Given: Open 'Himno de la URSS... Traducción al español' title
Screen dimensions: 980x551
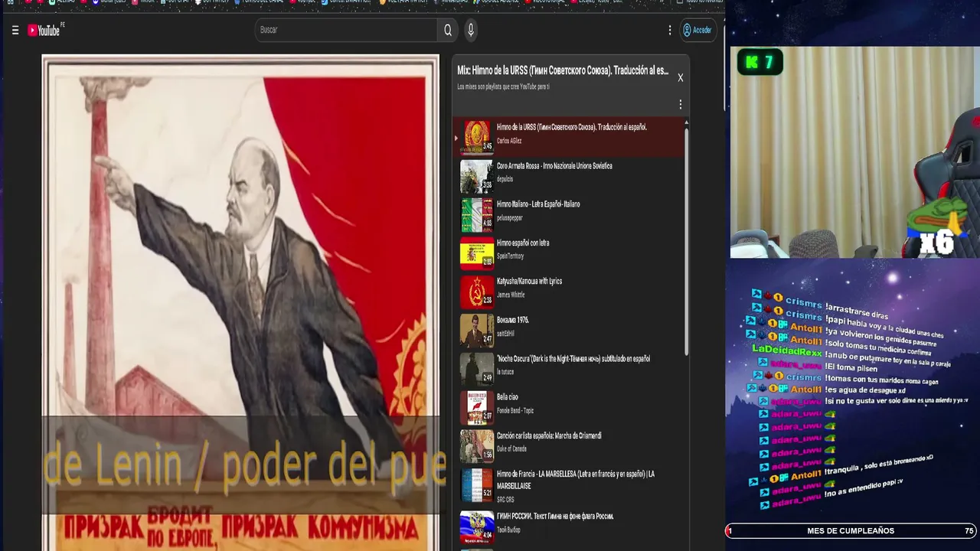Looking at the screenshot, I should 572,127.
